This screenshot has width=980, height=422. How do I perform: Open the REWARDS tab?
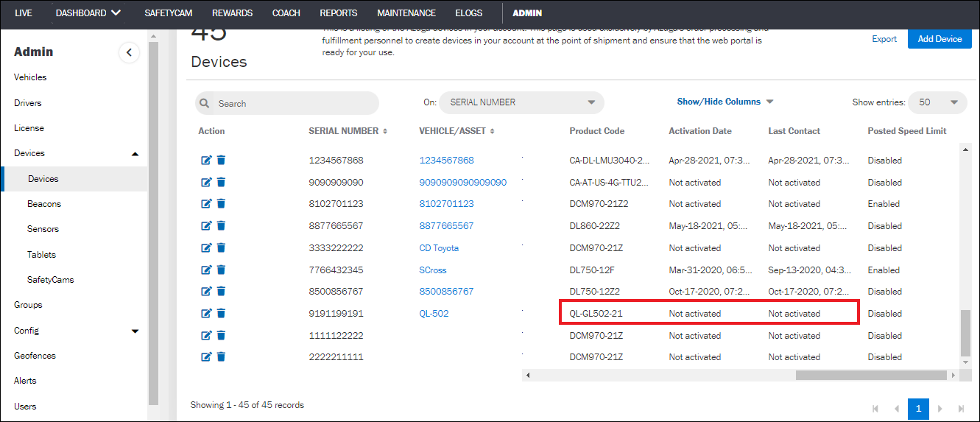pos(232,13)
